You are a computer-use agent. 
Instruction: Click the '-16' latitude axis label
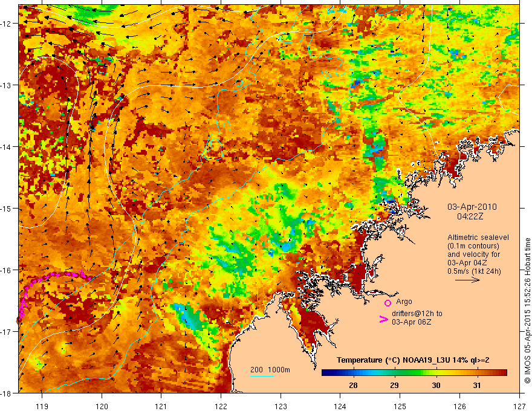click(x=6, y=270)
